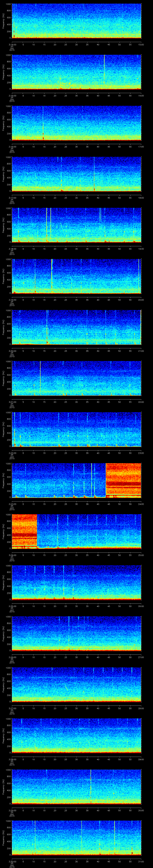Click the 19:00 end time label
This screenshot has height=868, width=153.
pyautogui.click(x=141, y=249)
